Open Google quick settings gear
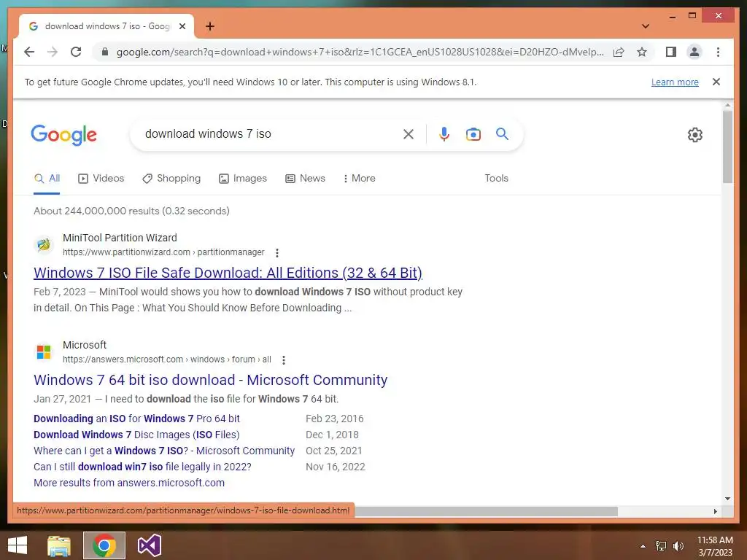The height and width of the screenshot is (560, 747). [695, 135]
